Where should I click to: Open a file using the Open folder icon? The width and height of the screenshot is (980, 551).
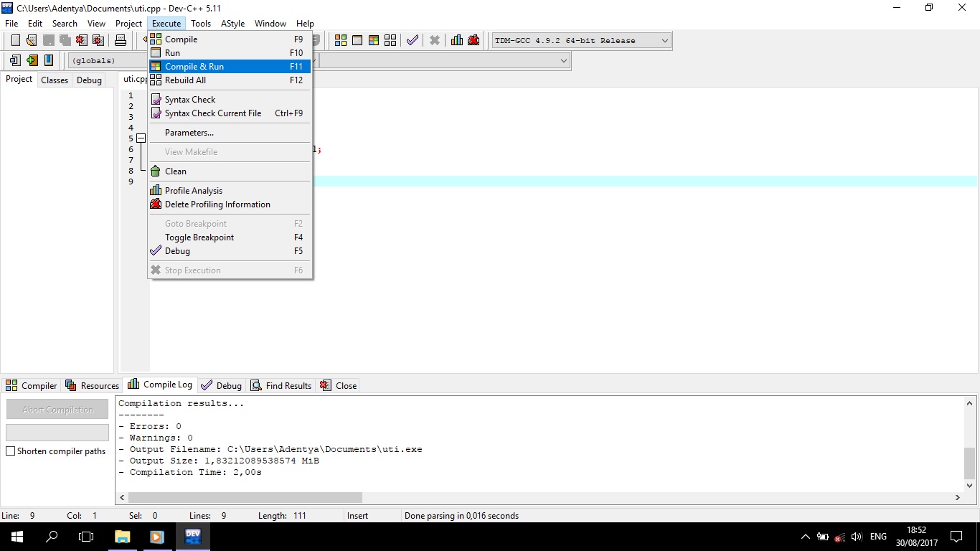(x=31, y=40)
